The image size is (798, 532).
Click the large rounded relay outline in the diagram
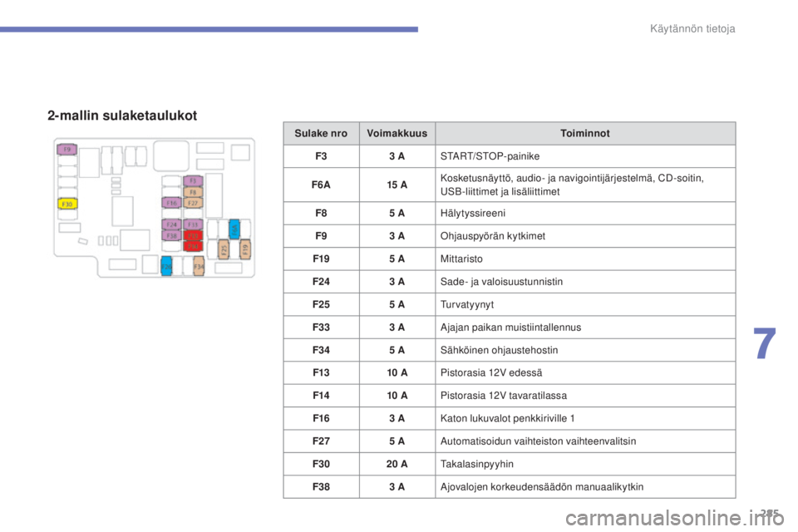171,155
